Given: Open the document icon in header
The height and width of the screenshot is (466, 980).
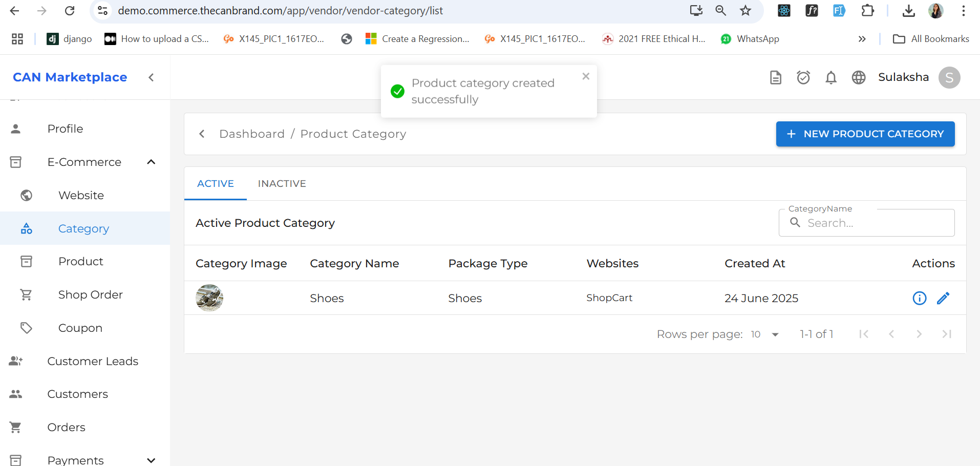Looking at the screenshot, I should [x=776, y=77].
